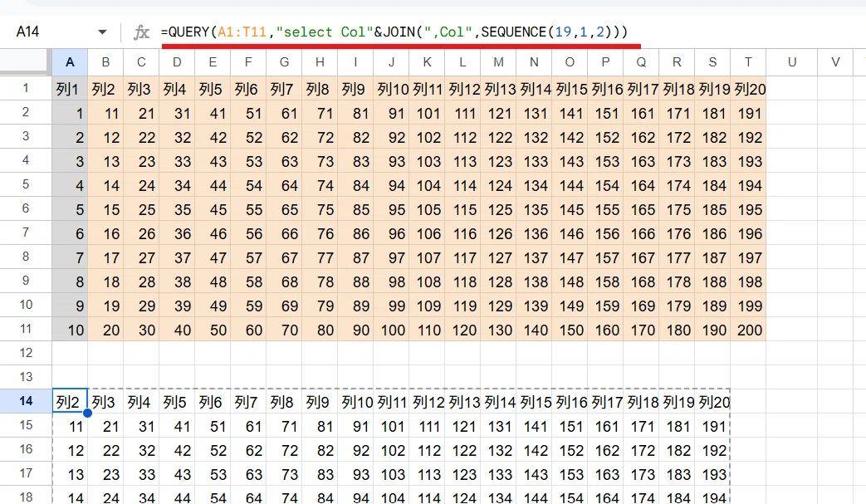
Task: Select row 14 header
Action: click(26, 401)
